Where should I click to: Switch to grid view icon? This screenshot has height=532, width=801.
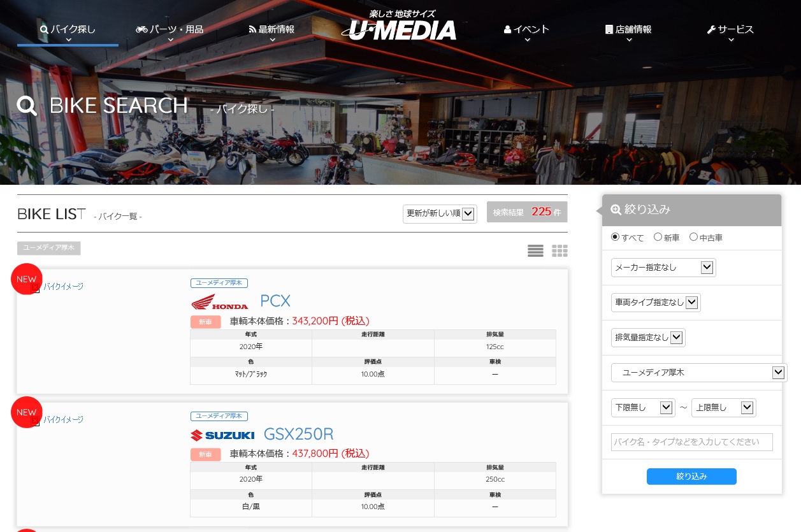[559, 251]
